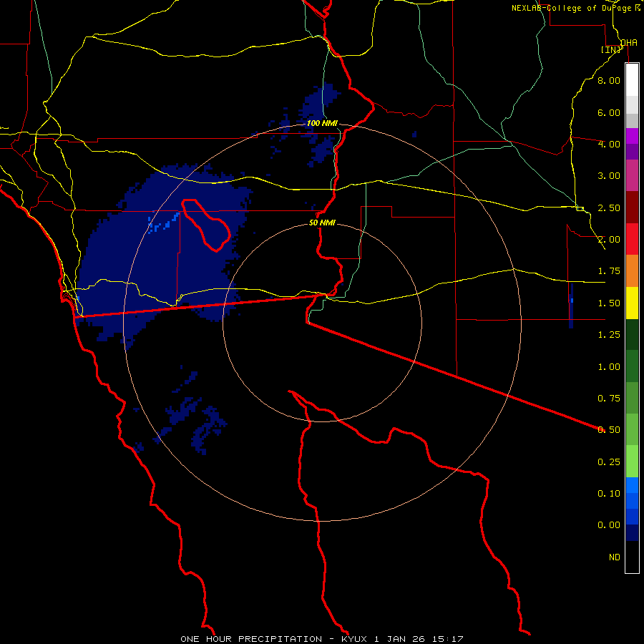Pick the orange legend swatch
The width and height of the screenshot is (644, 644).
click(632, 271)
